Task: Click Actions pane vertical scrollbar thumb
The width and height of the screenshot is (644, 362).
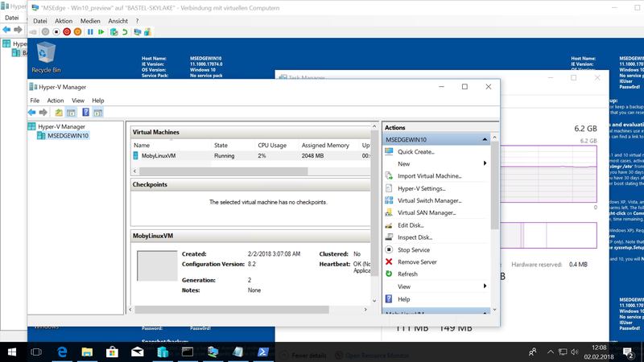Action: tap(494, 185)
